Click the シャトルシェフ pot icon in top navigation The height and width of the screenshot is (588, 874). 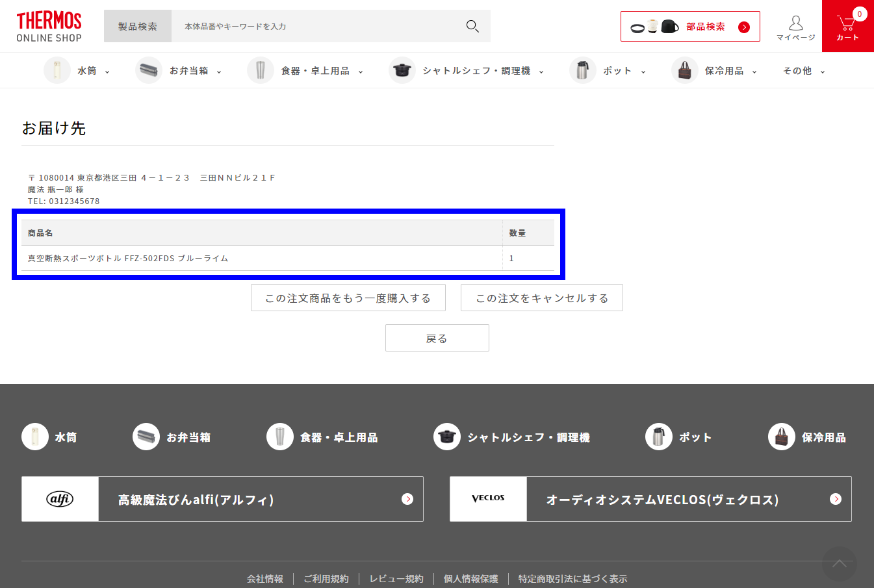(x=402, y=70)
